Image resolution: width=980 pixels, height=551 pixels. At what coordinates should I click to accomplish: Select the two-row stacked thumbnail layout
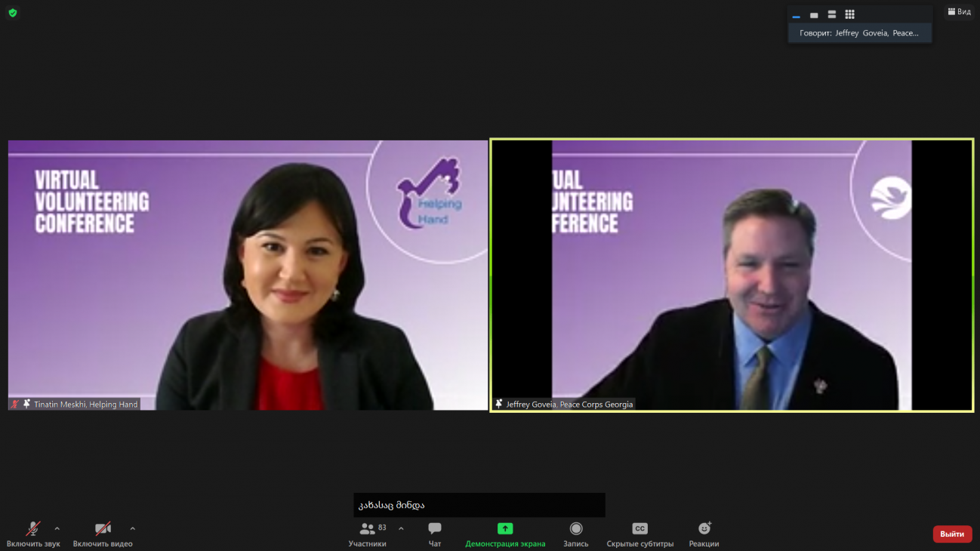click(x=831, y=15)
